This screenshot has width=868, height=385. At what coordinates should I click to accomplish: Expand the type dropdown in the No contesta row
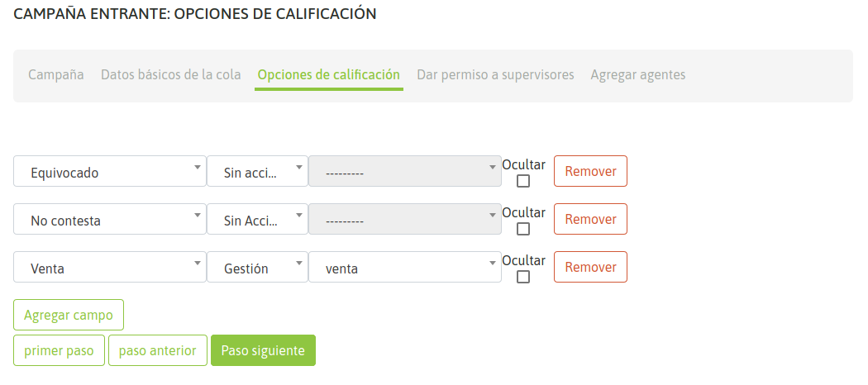257,220
